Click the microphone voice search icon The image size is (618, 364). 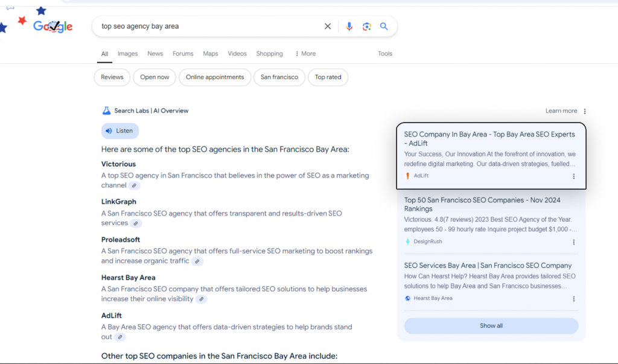349,26
